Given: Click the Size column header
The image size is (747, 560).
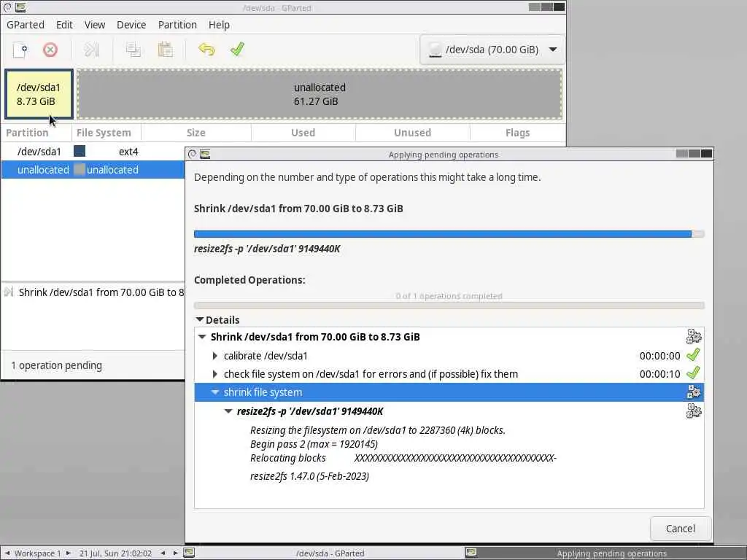Looking at the screenshot, I should [196, 133].
